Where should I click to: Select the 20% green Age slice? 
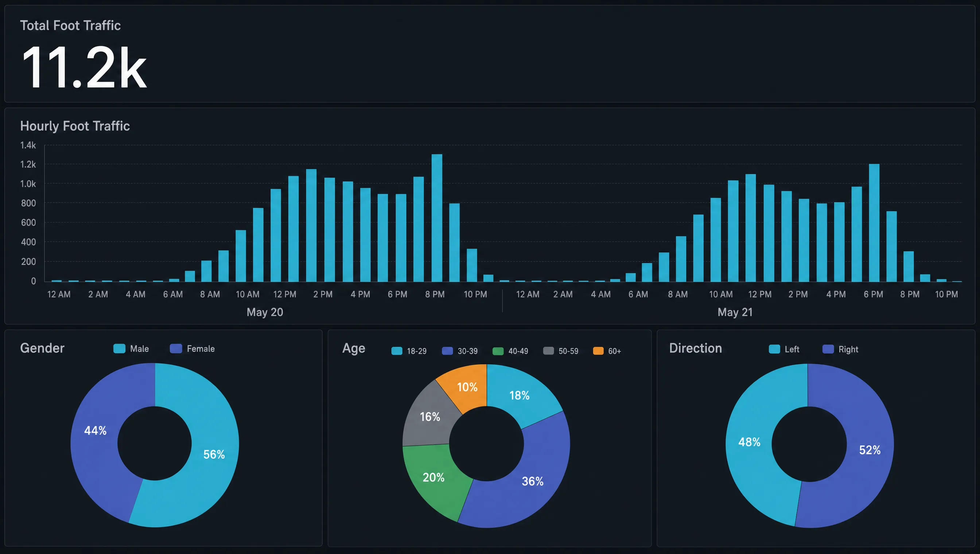(433, 477)
